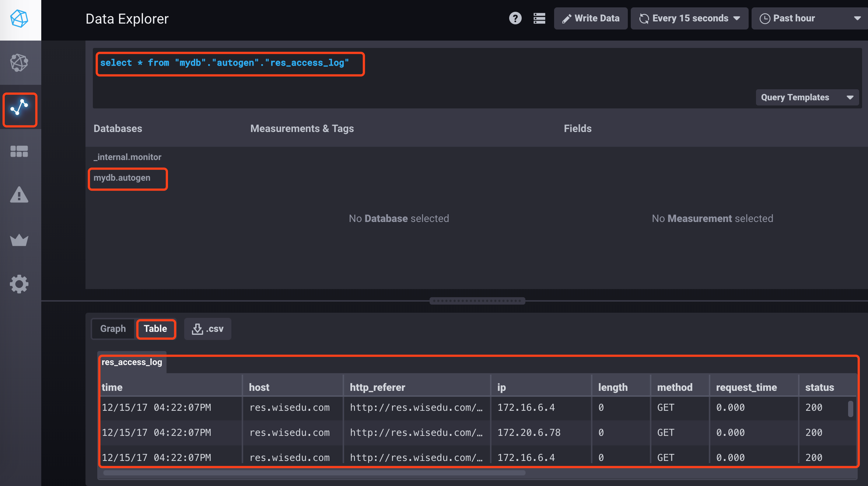The image size is (868, 486).
Task: Open the Admin crown icon
Action: point(19,240)
